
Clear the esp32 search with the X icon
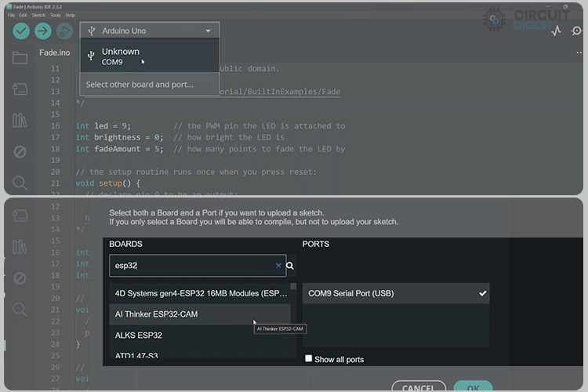(x=278, y=266)
